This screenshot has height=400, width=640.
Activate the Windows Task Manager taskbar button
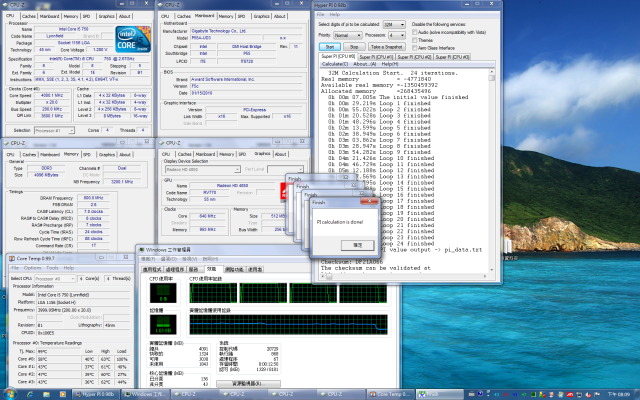[145, 394]
